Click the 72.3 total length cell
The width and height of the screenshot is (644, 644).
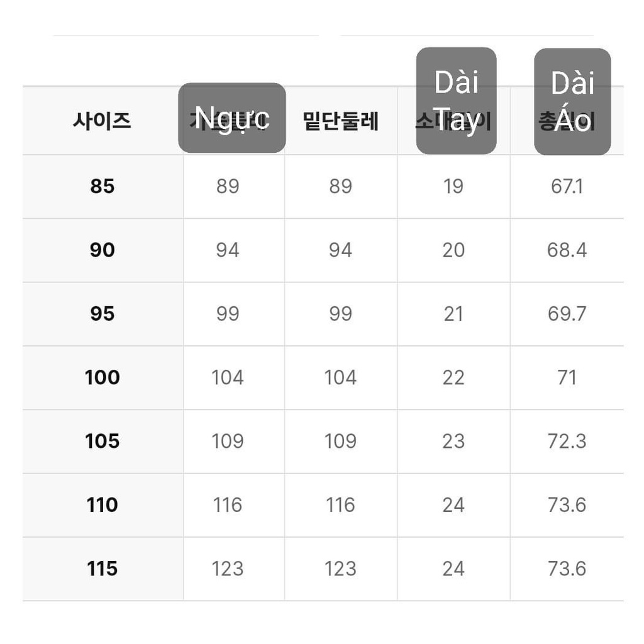[567, 441]
